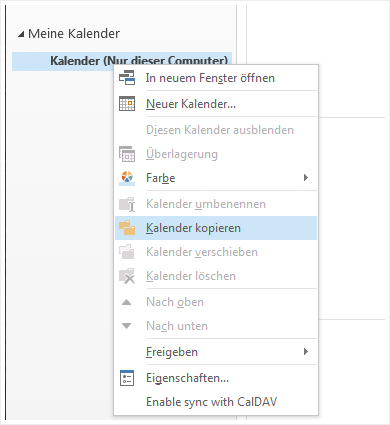Click the open-in-new-window icon
Screen dimensions: 390x425
(127, 78)
